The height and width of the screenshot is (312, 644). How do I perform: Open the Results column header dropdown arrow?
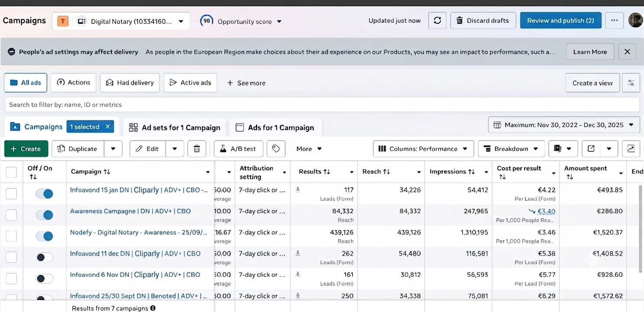click(351, 172)
